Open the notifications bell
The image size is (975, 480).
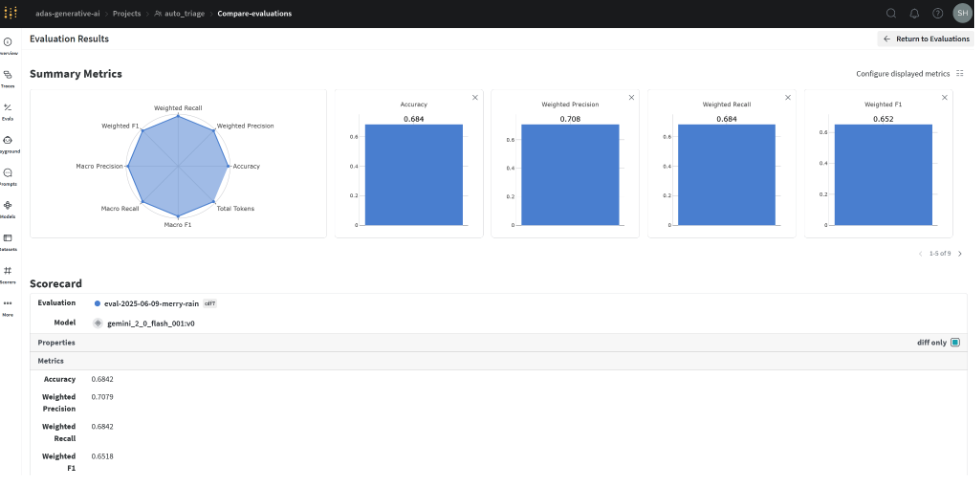pos(914,13)
